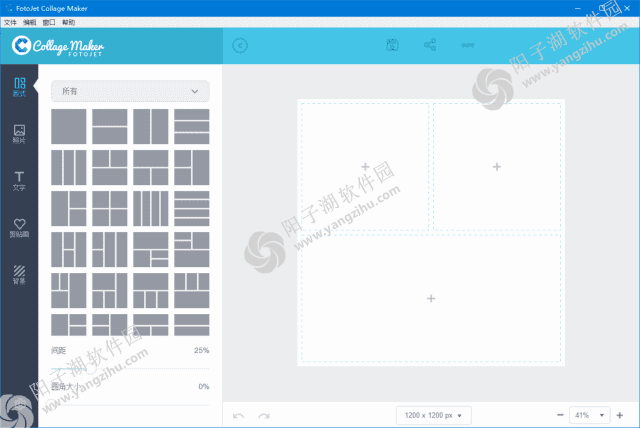Select the four horizontal rows layout thumbnail
The width and height of the screenshot is (640, 428).
point(192,208)
